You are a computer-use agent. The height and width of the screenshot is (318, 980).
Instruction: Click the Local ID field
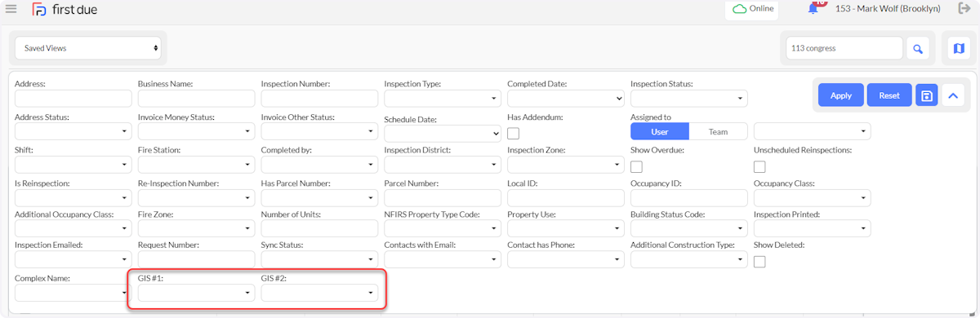point(566,198)
